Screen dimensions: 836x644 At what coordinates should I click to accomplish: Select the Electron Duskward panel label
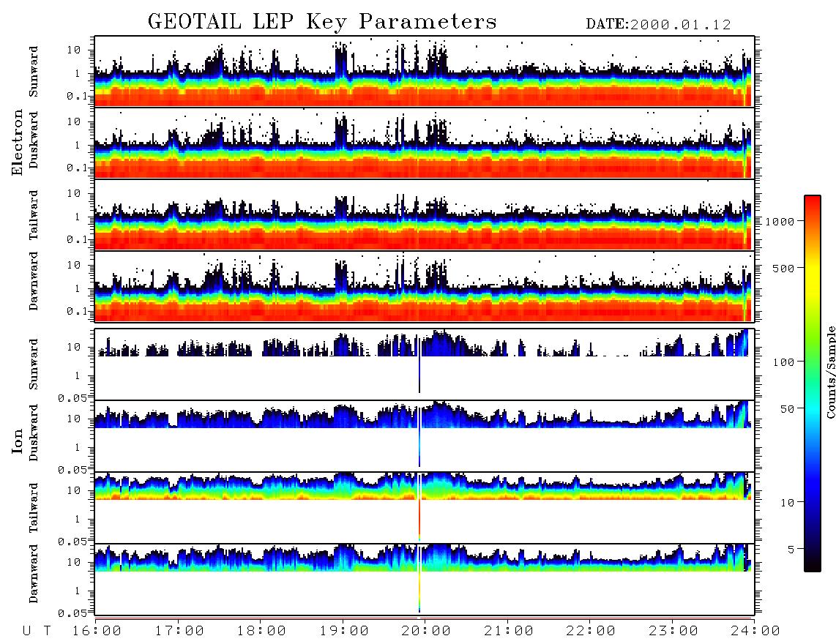34,140
